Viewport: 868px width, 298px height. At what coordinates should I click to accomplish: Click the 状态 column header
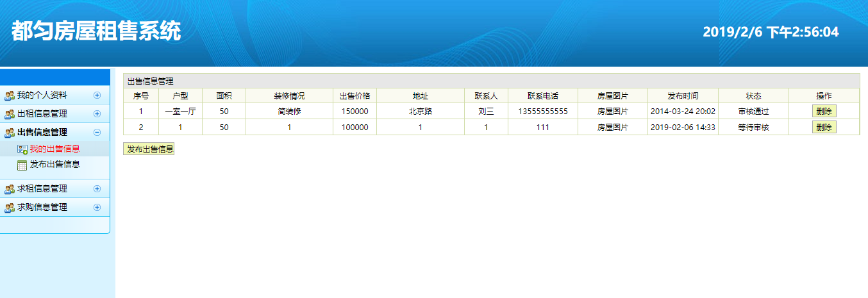[x=753, y=96]
